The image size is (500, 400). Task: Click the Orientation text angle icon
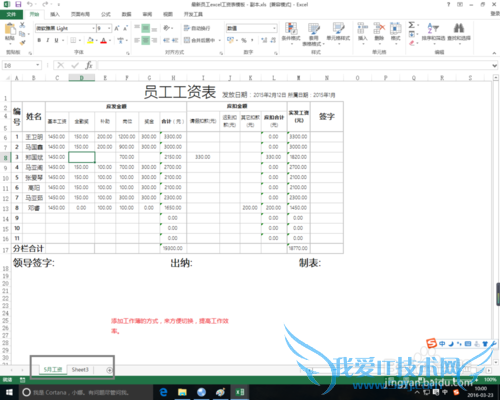(166, 28)
